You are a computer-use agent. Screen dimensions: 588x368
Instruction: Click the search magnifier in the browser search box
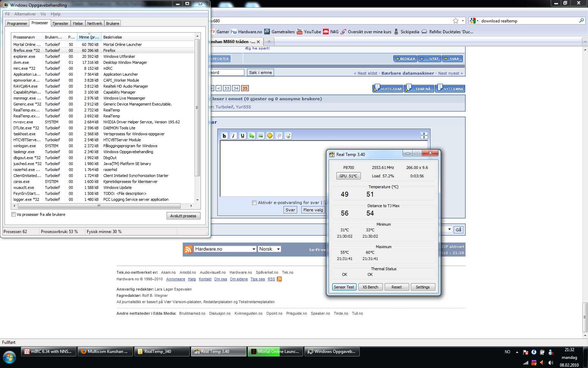(x=581, y=21)
